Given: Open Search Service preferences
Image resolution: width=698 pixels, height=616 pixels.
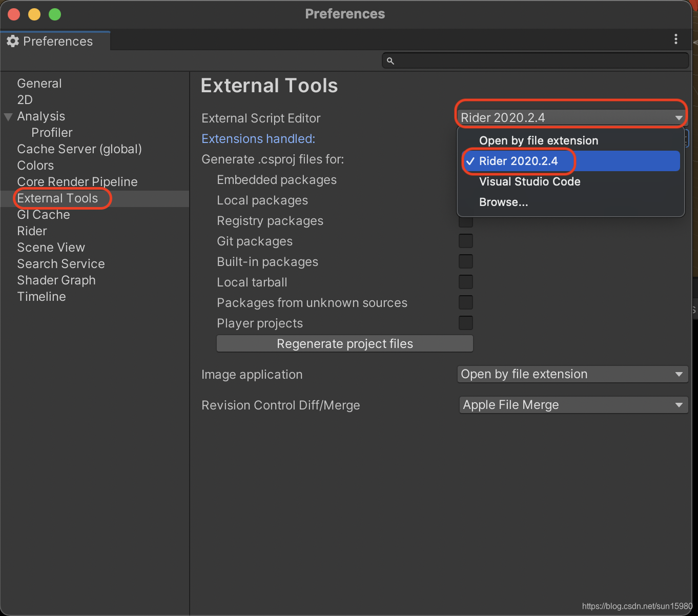Looking at the screenshot, I should pyautogui.click(x=61, y=264).
